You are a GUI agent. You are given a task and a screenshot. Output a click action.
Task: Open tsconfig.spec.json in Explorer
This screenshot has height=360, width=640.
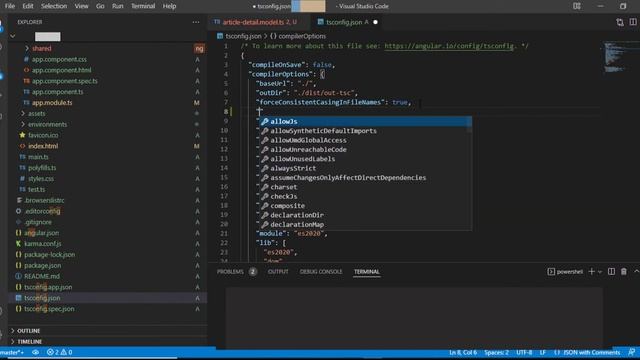49,309
